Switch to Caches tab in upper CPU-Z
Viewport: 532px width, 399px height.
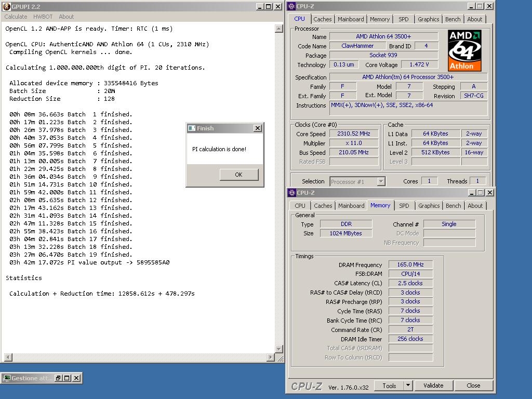tap(322, 19)
